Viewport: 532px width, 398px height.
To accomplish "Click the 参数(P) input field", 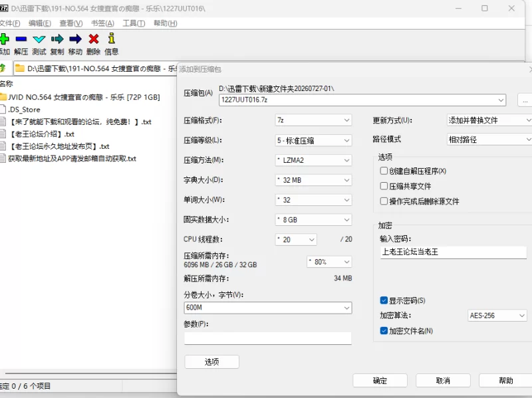I will (268, 338).
